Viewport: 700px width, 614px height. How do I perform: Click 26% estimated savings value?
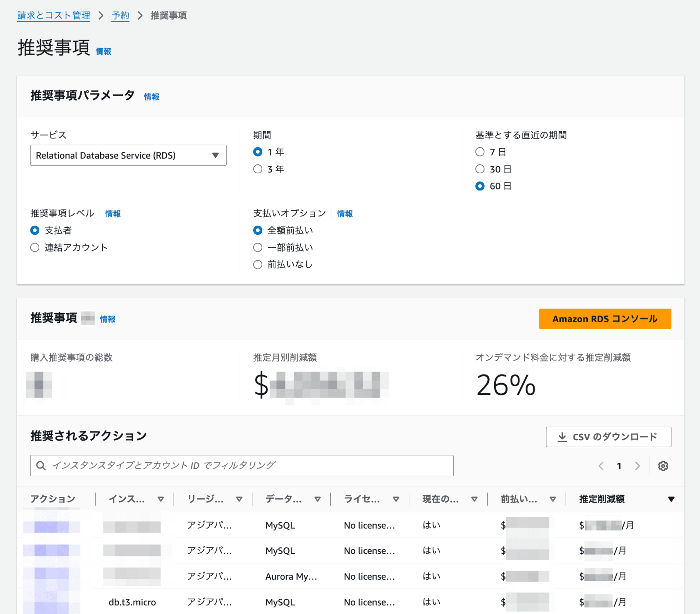coord(506,385)
